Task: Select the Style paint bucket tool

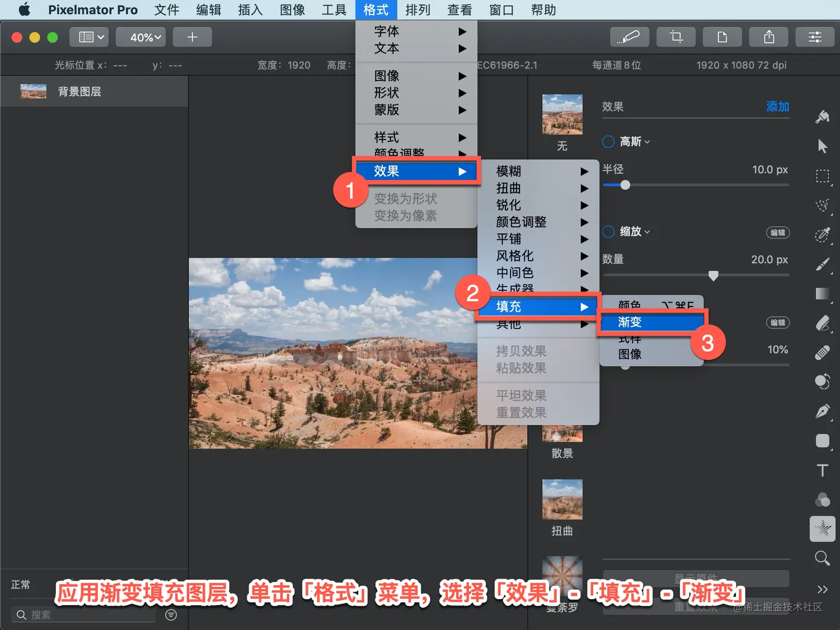Action: point(822,117)
